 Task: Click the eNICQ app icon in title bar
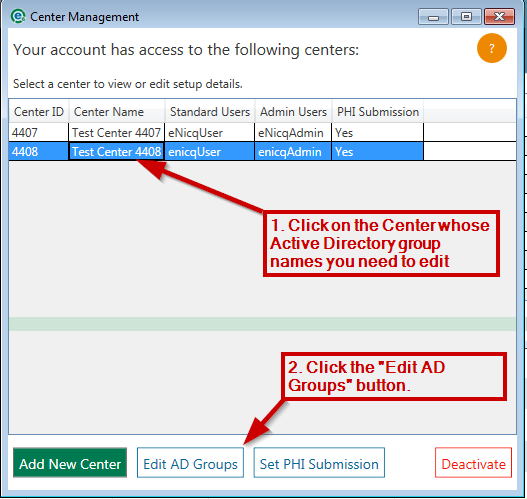click(x=18, y=16)
